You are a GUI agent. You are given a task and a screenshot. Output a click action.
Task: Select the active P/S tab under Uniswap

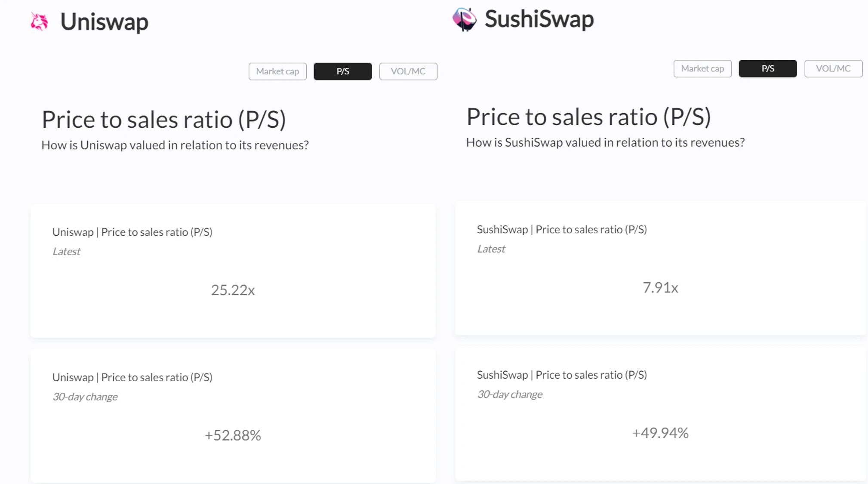(x=342, y=71)
